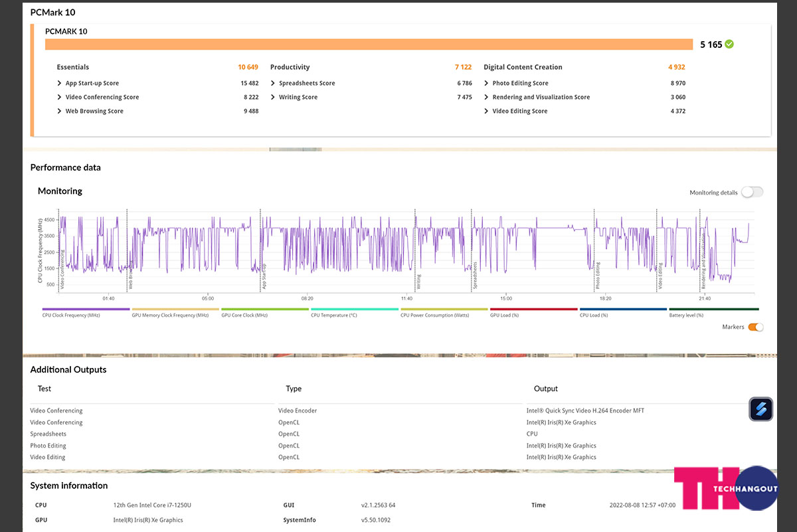Click the Spreadsheets marker in chart
The width and height of the screenshot is (797, 532).
(x=475, y=277)
